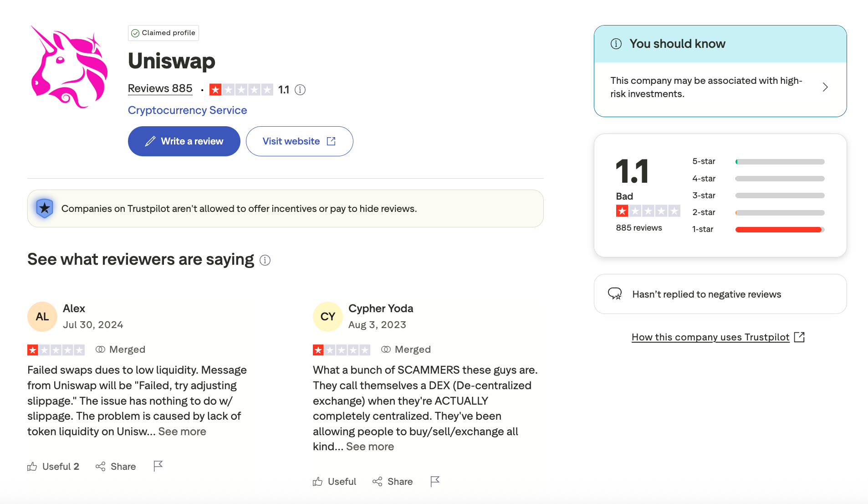Viewport: 868px width, 504px height.
Task: Click the AL avatar for Alex
Action: (42, 317)
